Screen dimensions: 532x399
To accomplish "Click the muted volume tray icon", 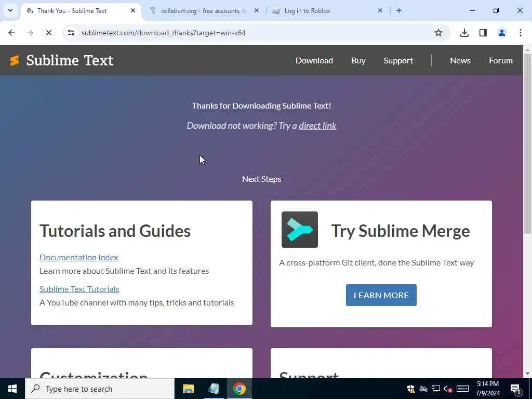I will (448, 389).
